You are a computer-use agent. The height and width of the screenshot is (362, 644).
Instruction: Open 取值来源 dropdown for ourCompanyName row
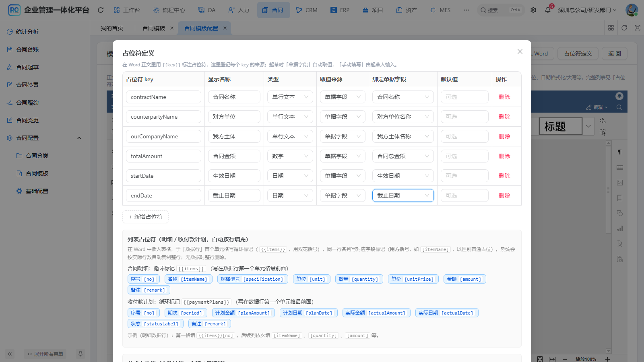(x=343, y=136)
